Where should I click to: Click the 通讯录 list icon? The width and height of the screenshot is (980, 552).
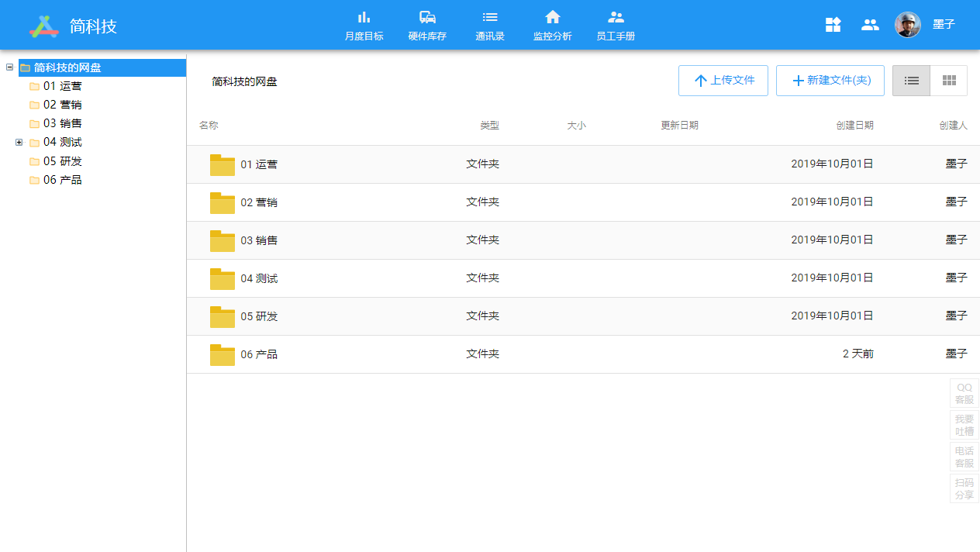click(x=490, y=18)
